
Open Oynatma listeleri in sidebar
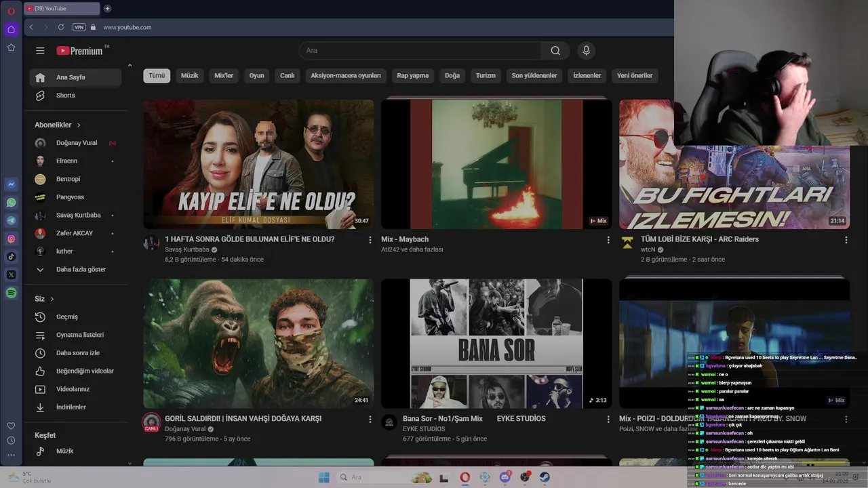point(76,335)
